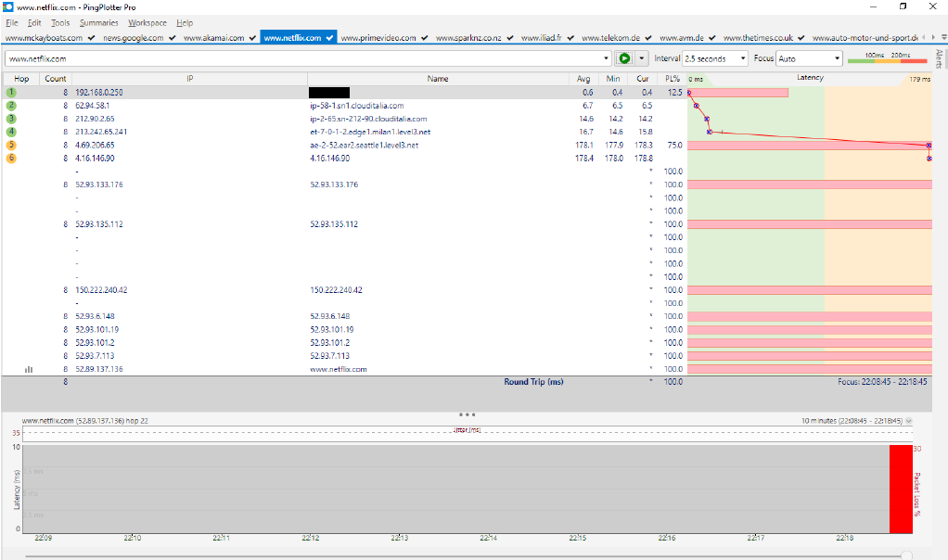The width and height of the screenshot is (948, 560).
Task: Click the bar graph icon on the final hop
Action: (29, 369)
